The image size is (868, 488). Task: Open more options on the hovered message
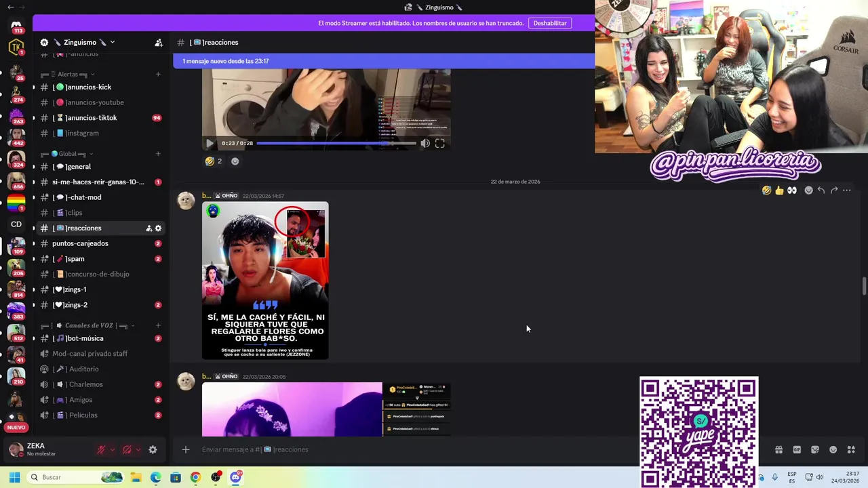pos(847,190)
